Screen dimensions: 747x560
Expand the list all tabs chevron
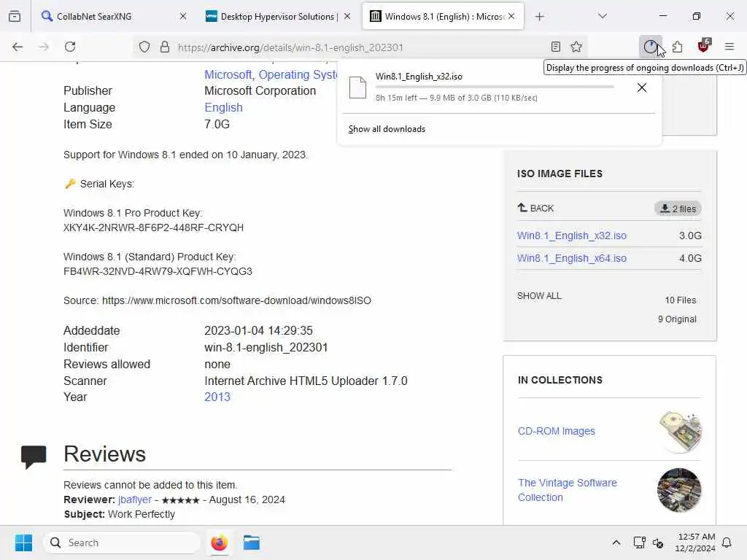pyautogui.click(x=602, y=16)
